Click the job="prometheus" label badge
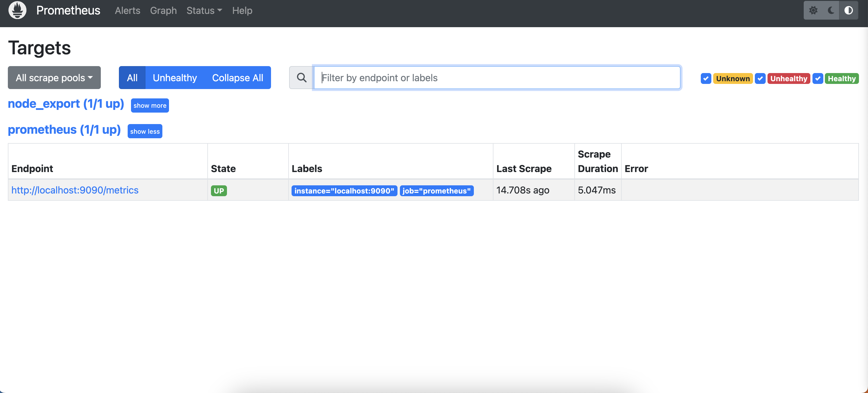The width and height of the screenshot is (868, 393). 437,191
